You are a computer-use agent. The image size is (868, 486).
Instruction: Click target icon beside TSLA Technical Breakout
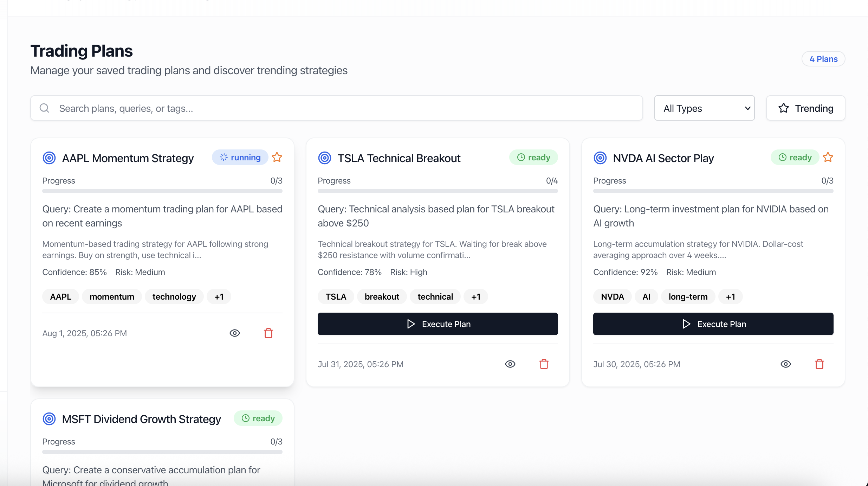[x=325, y=158]
